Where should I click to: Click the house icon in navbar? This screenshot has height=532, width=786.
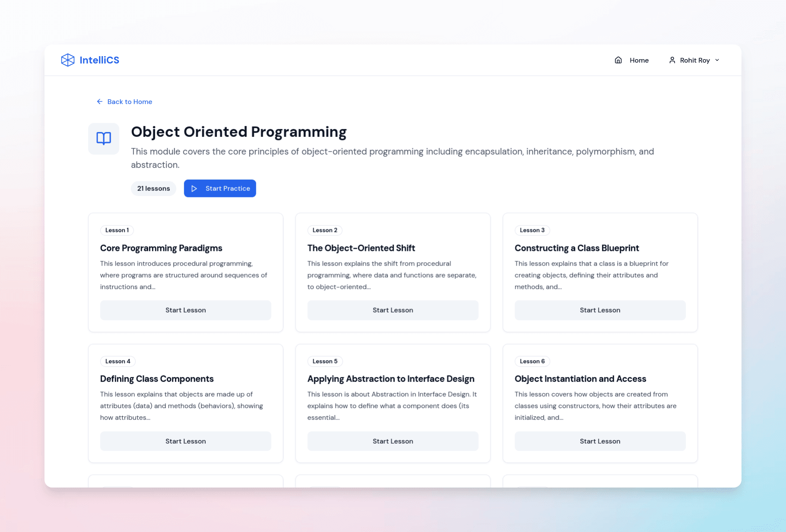click(x=618, y=60)
